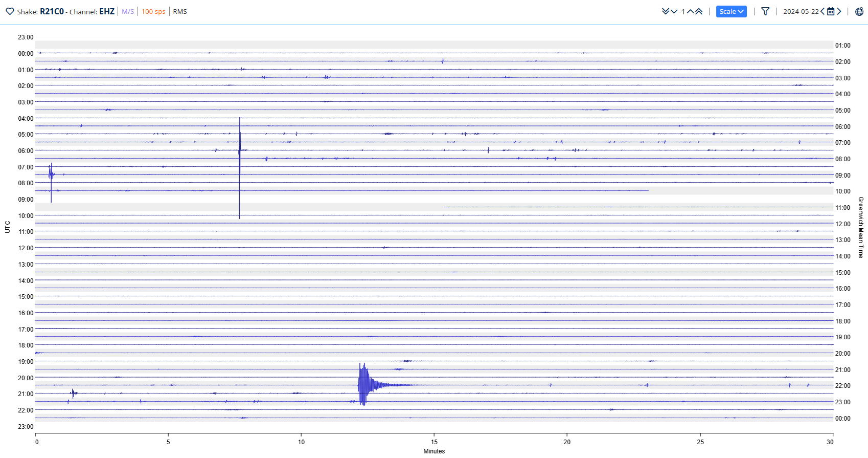Click the large seismic event on 20:00 trace
This screenshot has width=868, height=458.
364,384
